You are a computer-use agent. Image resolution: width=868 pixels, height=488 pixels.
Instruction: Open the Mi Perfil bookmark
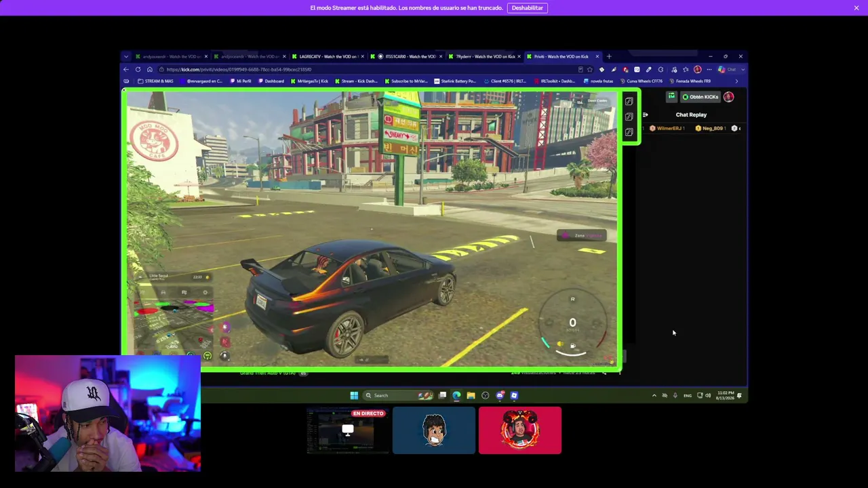coord(241,81)
